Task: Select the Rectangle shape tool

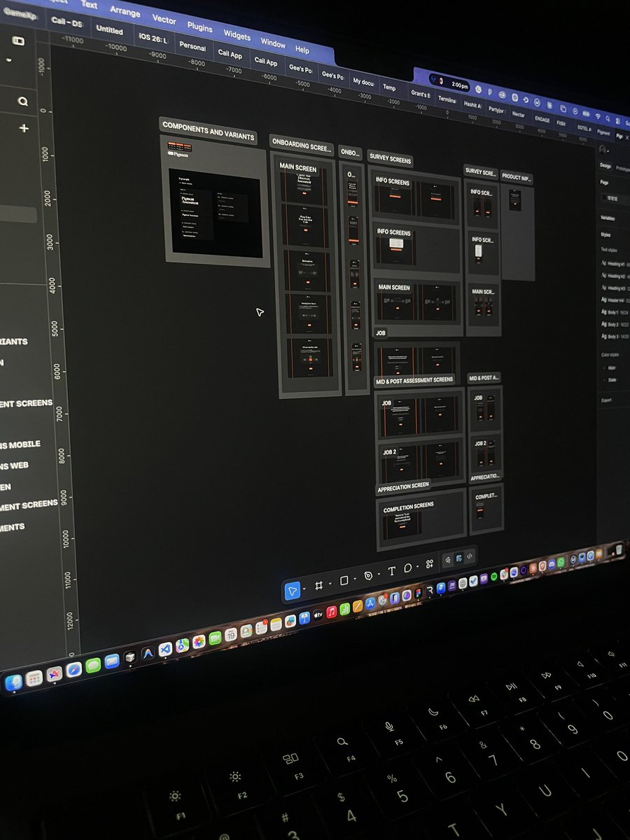Action: coord(344,580)
